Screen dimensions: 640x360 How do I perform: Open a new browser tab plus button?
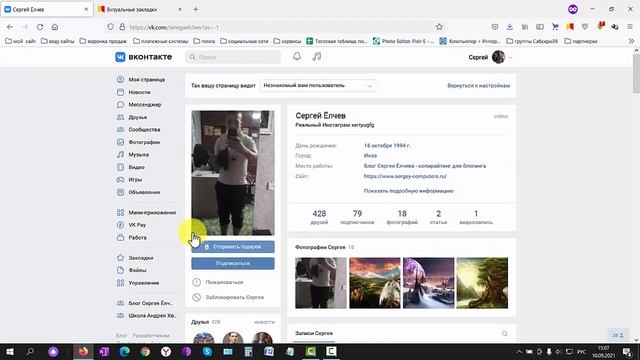(196, 9)
